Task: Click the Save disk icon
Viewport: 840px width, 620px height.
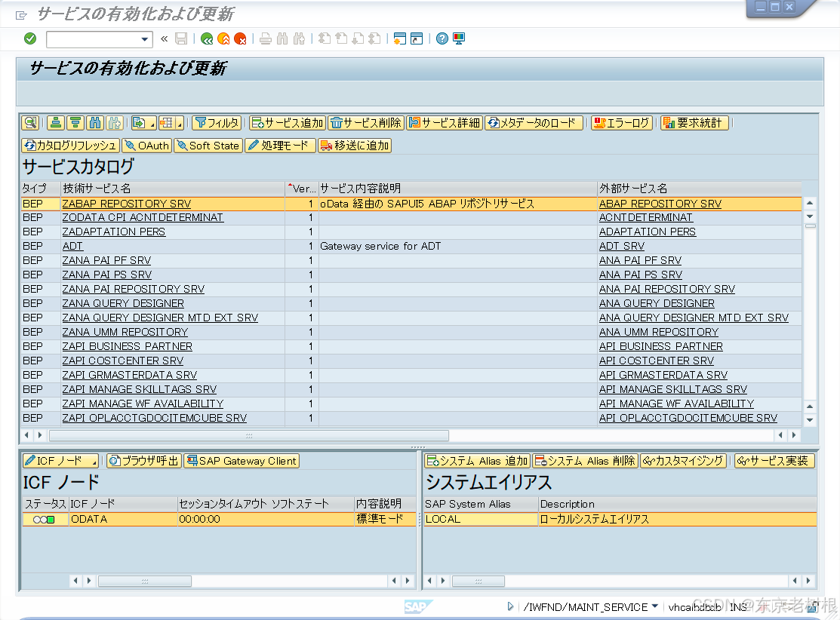Action: (181, 38)
